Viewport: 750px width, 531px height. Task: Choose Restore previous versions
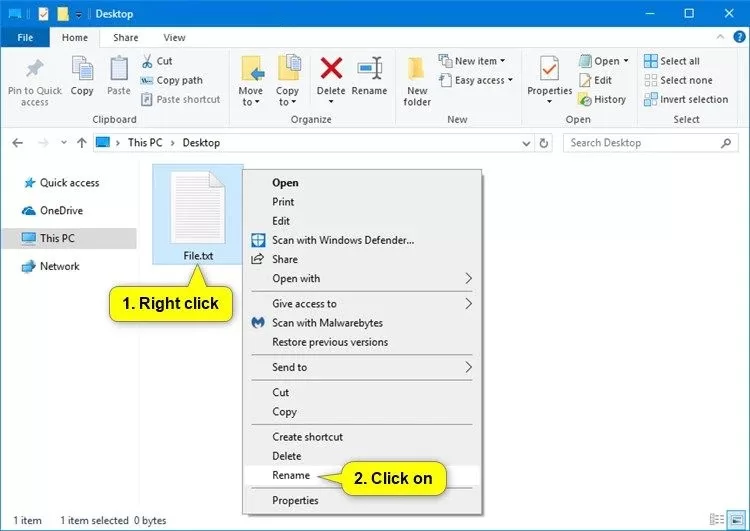click(x=362, y=342)
